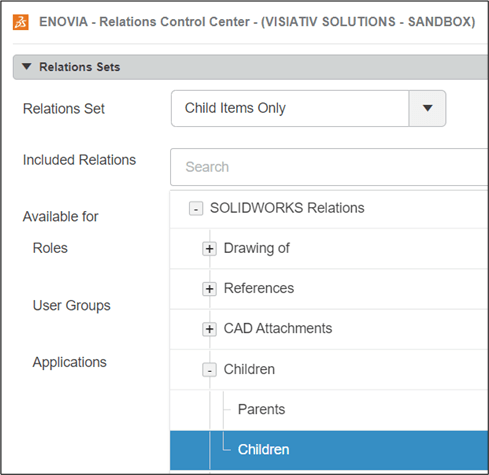Select the highlighted Children leaf item
The height and width of the screenshot is (475, 489).
pos(329,450)
